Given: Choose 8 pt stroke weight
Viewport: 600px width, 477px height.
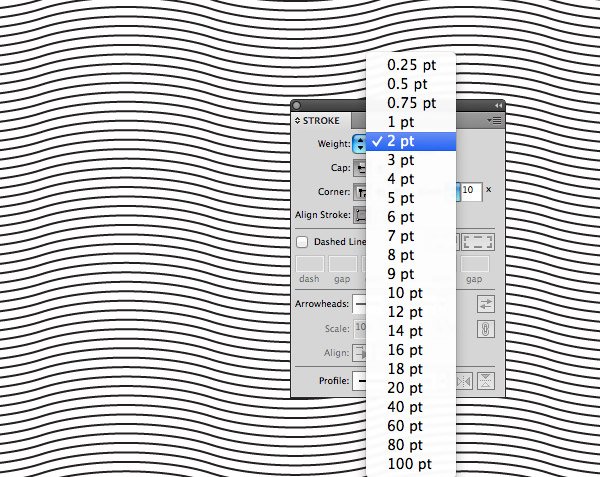Looking at the screenshot, I should [x=411, y=255].
